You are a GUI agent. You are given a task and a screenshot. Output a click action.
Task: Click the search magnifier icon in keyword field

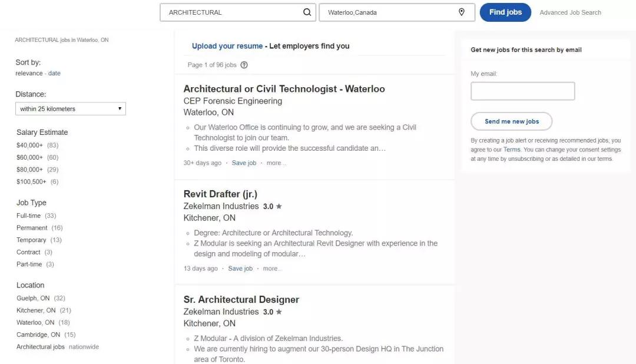click(307, 12)
